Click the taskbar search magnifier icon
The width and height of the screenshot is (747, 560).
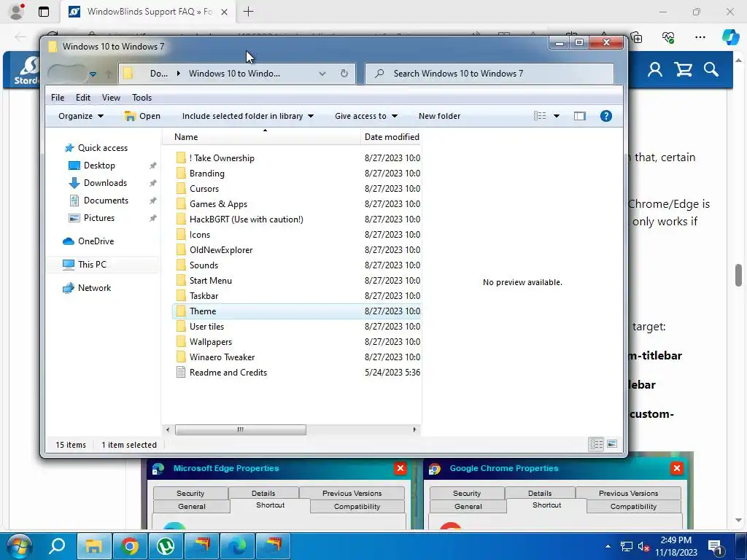(57, 545)
